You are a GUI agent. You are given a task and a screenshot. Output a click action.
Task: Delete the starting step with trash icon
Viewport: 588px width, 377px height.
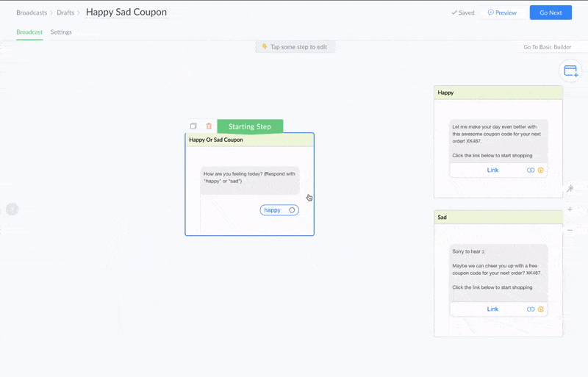tap(209, 126)
